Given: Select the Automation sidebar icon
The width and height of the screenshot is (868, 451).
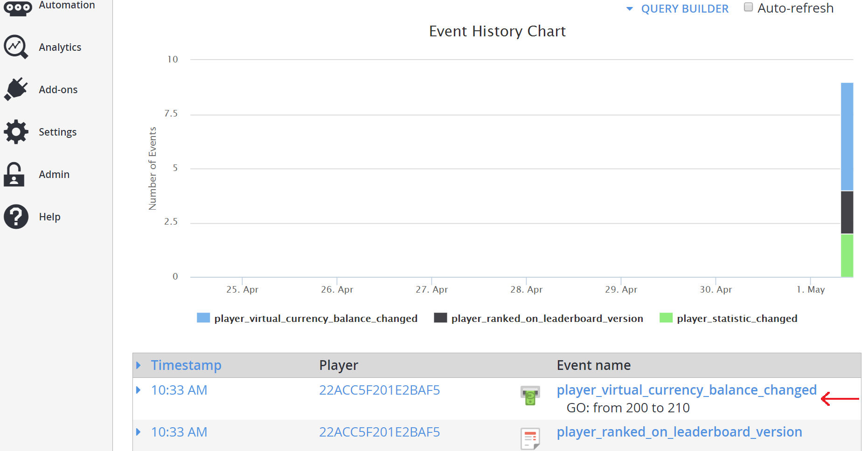Looking at the screenshot, I should [17, 7].
